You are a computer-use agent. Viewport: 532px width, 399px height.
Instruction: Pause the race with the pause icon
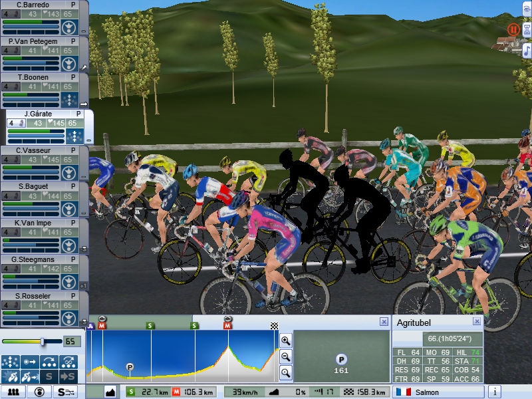[x=513, y=29]
